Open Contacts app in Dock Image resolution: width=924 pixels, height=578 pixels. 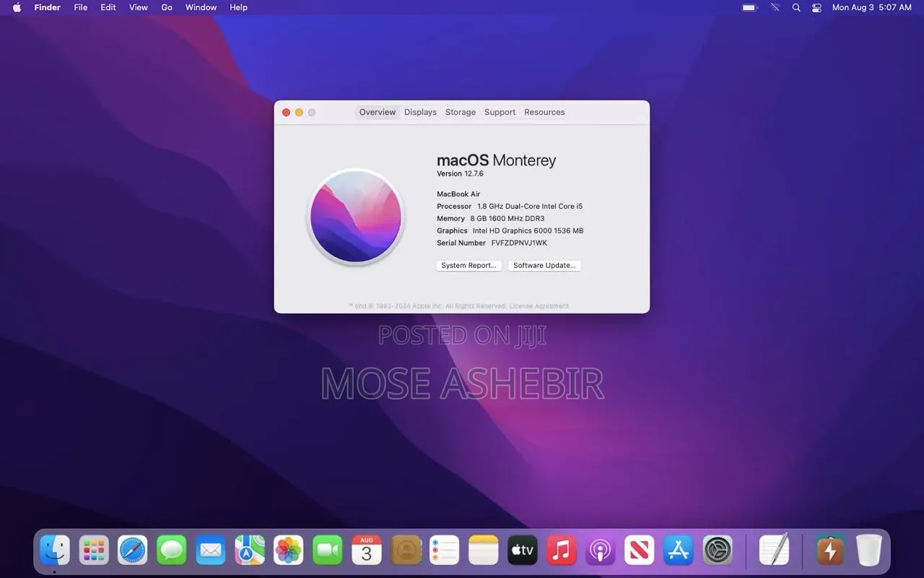click(x=406, y=551)
